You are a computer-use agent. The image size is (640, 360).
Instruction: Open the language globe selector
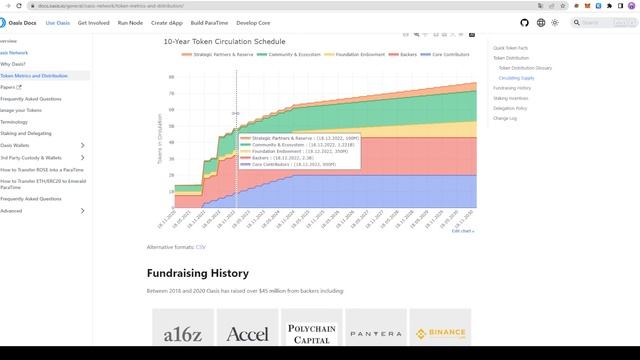[x=541, y=23]
